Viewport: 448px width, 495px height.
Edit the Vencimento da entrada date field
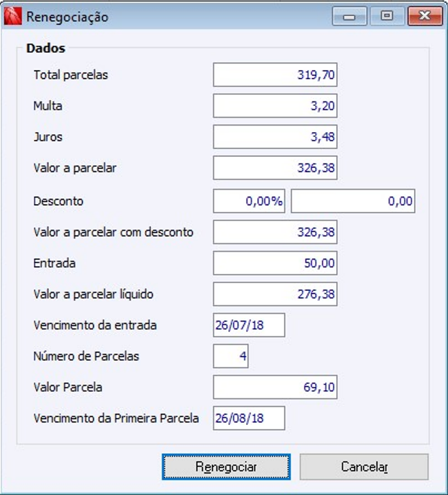tap(249, 325)
